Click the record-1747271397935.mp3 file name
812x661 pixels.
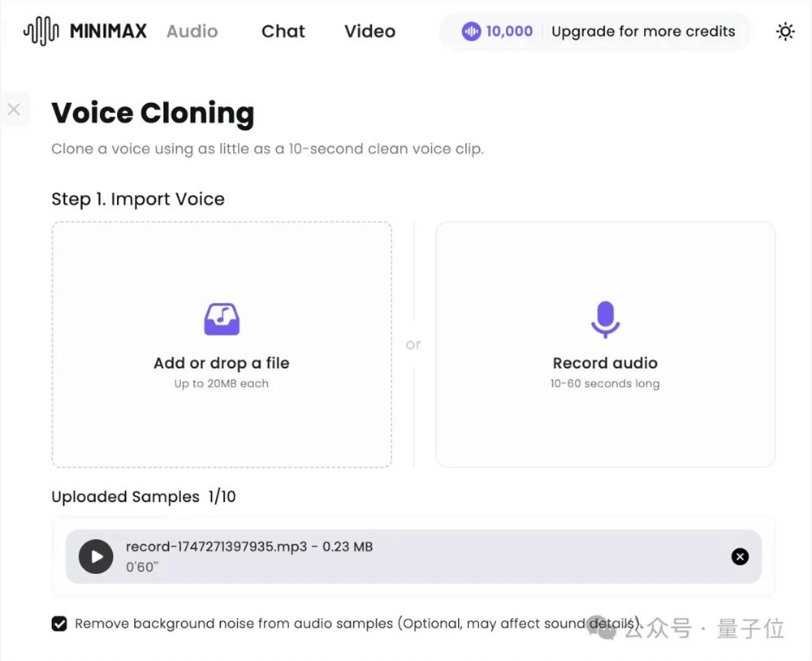click(217, 547)
